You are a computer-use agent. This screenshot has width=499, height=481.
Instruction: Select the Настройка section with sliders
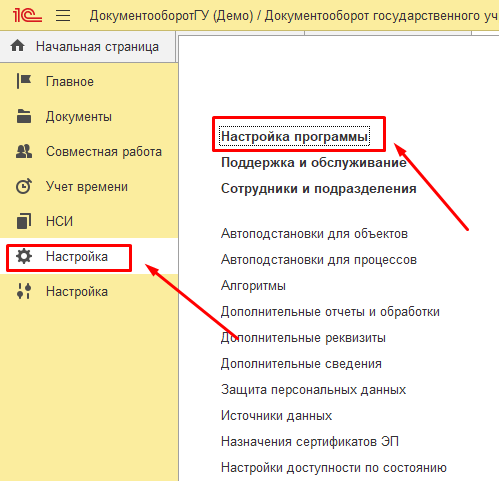pyautogui.click(x=89, y=291)
